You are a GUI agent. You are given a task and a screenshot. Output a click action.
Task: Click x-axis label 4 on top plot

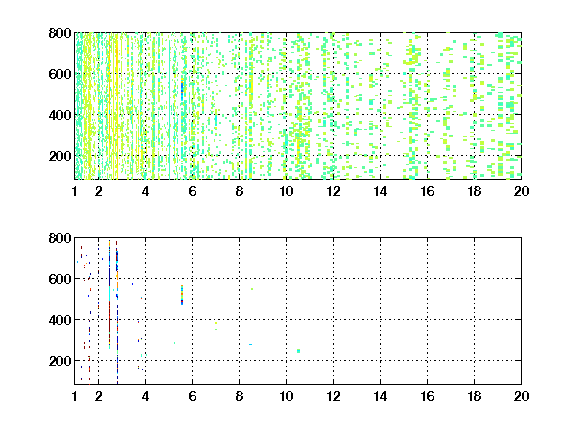[145, 191]
